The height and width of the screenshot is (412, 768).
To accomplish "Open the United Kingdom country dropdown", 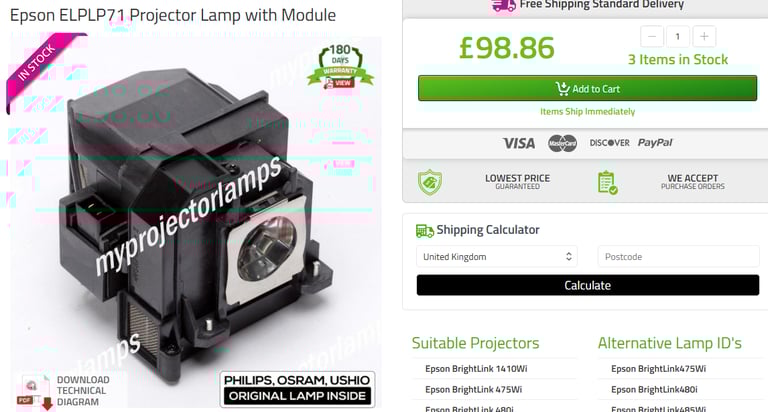I will click(x=497, y=257).
